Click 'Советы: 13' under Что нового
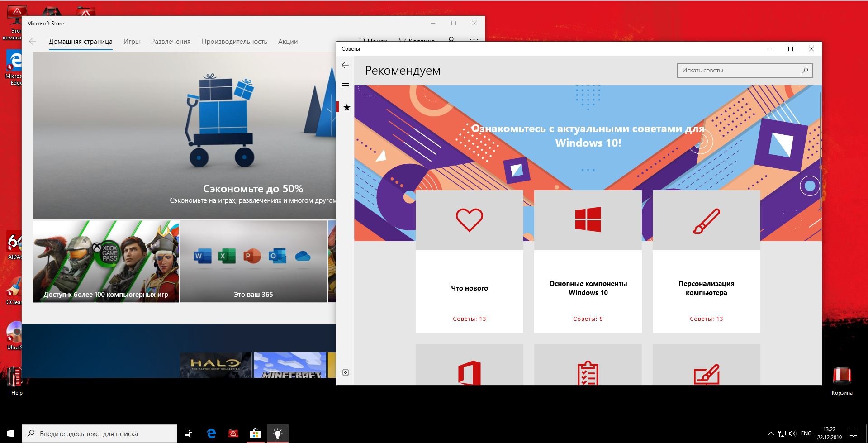The height and width of the screenshot is (443, 868). coord(470,319)
